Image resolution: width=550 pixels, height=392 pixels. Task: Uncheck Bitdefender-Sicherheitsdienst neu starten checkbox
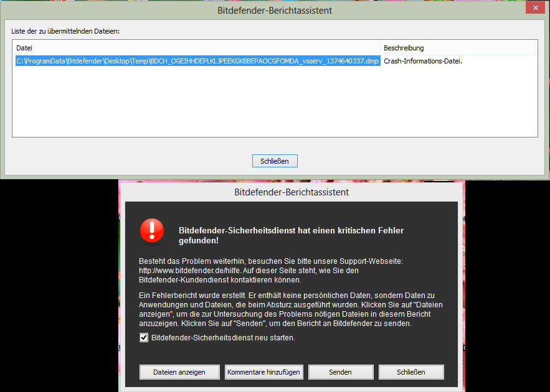pos(143,338)
